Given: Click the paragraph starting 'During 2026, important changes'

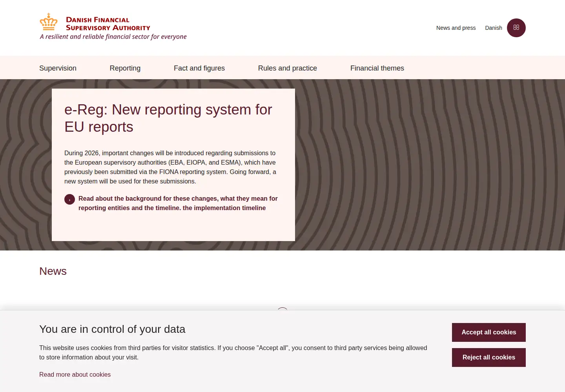Looking at the screenshot, I should (170, 167).
